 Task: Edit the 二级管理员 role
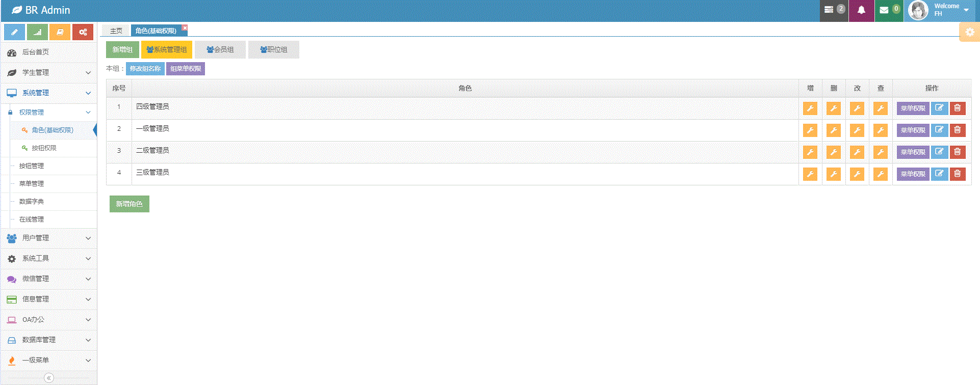pyautogui.click(x=939, y=152)
